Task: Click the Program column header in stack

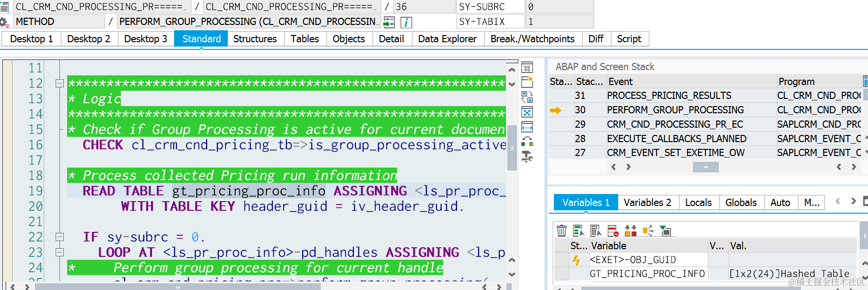Action: [x=819, y=82]
